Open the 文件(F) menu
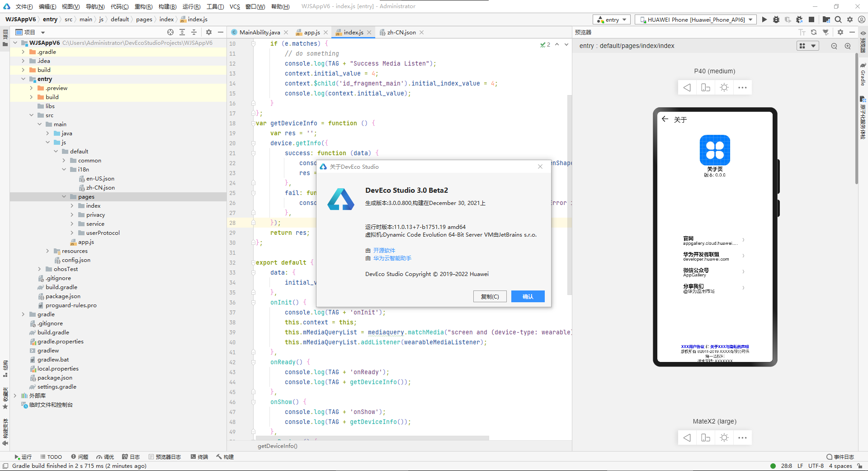This screenshot has width=868, height=471. pyautogui.click(x=24, y=6)
